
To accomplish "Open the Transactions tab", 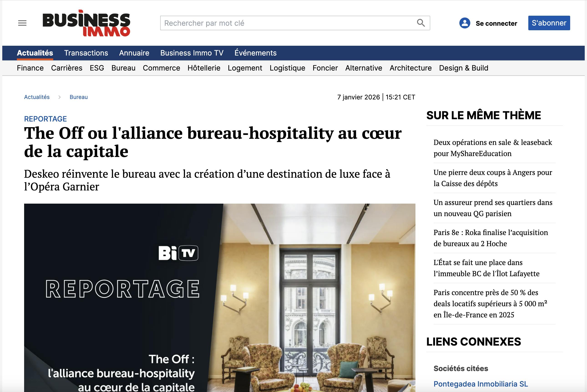I will [86, 53].
